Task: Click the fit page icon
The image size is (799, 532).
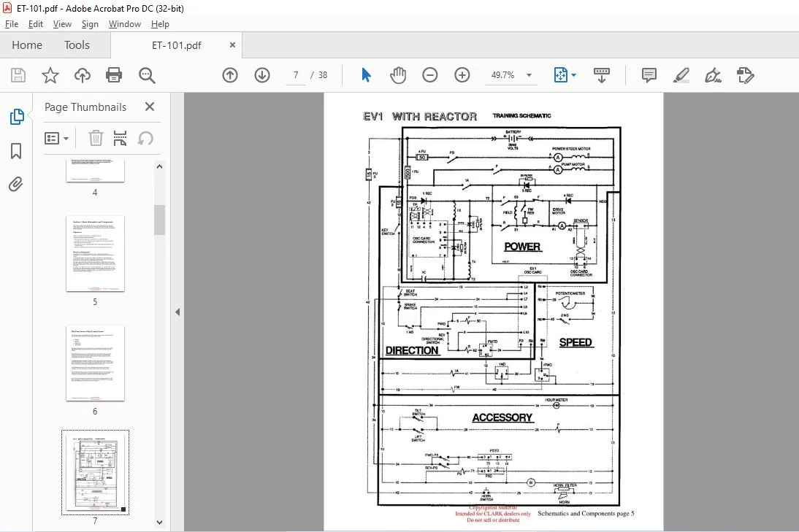Action: pyautogui.click(x=560, y=75)
